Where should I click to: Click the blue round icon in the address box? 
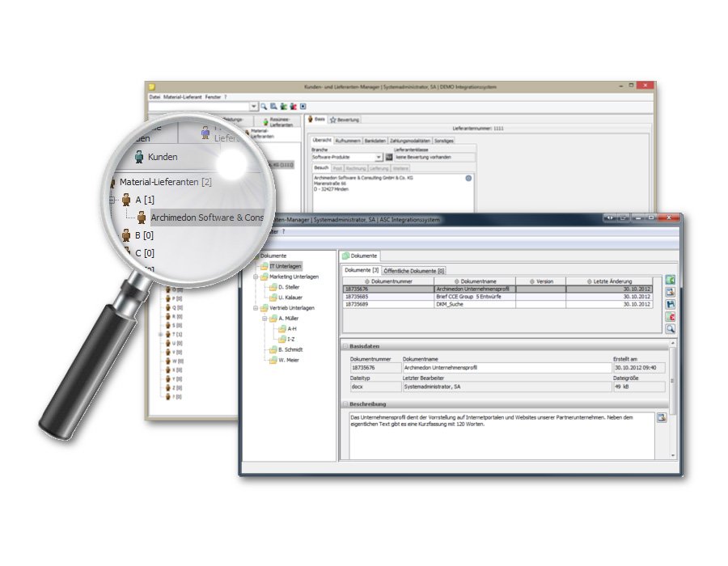coord(468,178)
